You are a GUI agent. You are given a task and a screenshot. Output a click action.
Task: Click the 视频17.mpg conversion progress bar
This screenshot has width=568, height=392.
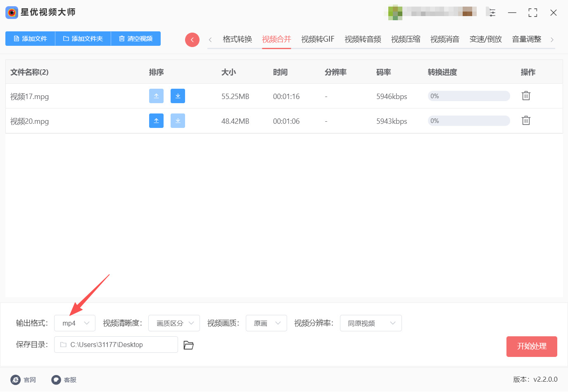pos(469,96)
